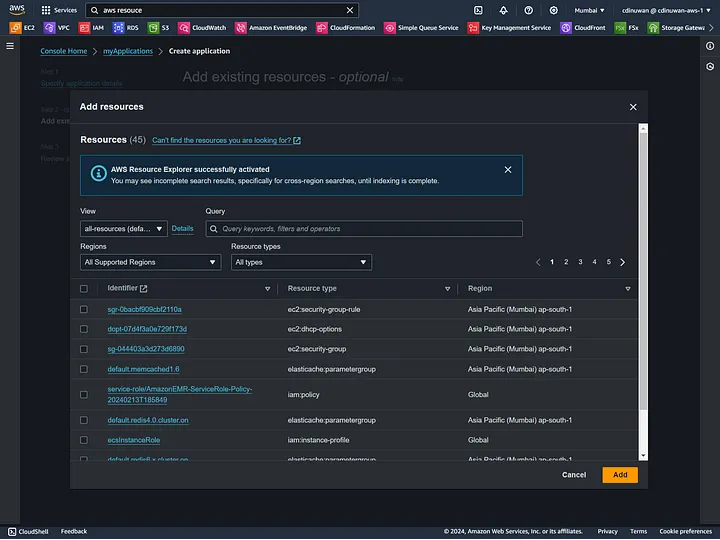The image size is (720, 540).
Task: Check the box for dopt-07d4f3a0e729f173d
Action: 84,329
